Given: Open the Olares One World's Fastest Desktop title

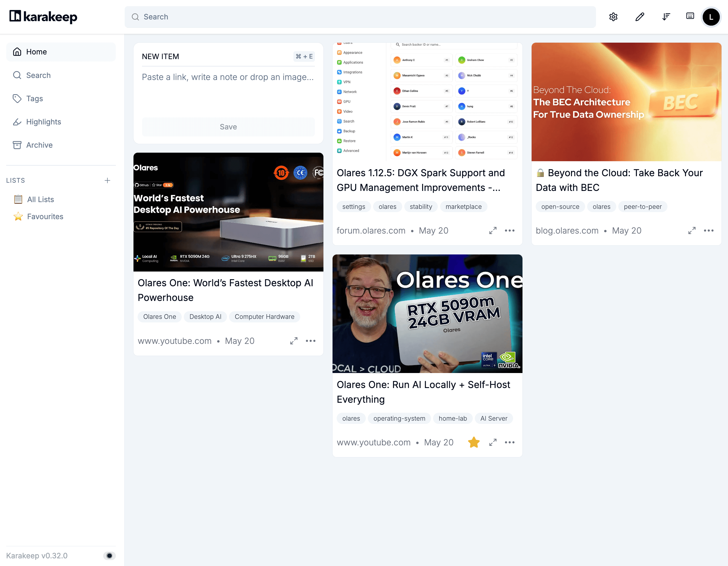Looking at the screenshot, I should [225, 290].
